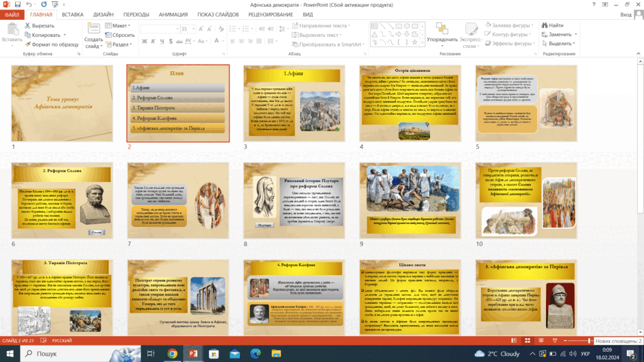Open font size 35 dropdown
This screenshot has width=644, height=362.
point(193,29)
